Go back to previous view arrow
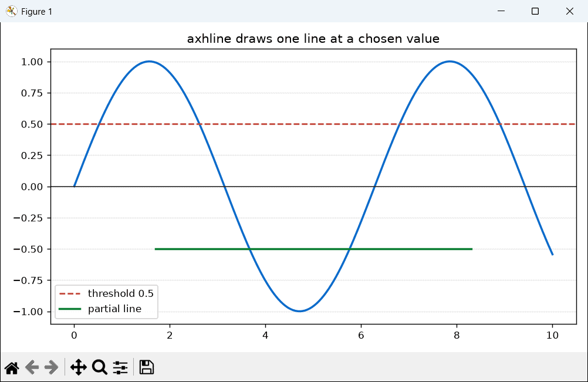This screenshot has height=382, width=588. pyautogui.click(x=32, y=367)
